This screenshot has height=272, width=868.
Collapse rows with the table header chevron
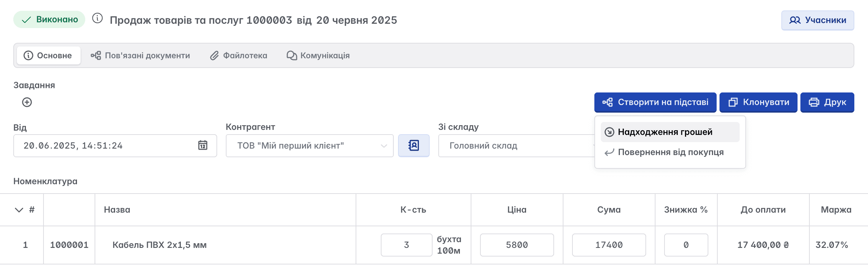click(x=19, y=210)
